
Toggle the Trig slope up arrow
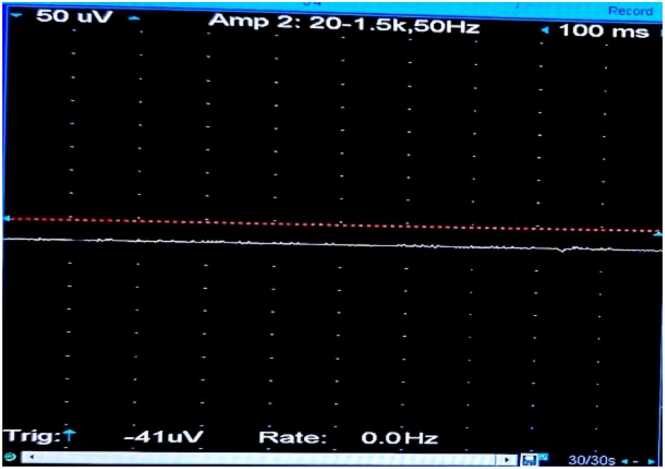click(x=69, y=436)
